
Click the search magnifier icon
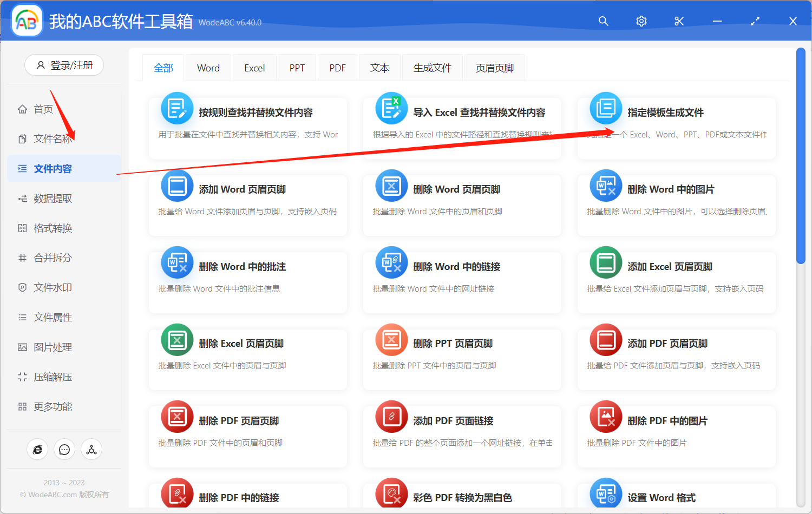(603, 21)
